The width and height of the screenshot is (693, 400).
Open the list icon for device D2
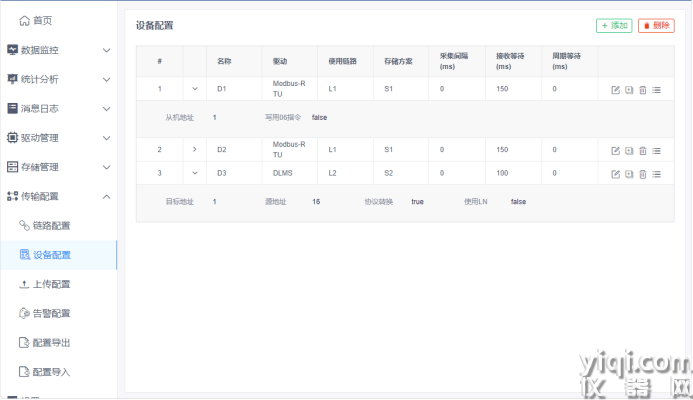coord(656,151)
